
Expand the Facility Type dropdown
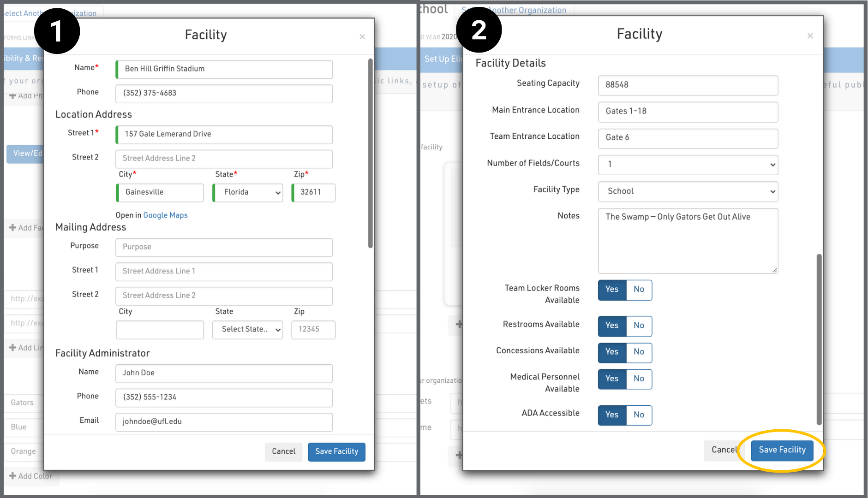688,191
